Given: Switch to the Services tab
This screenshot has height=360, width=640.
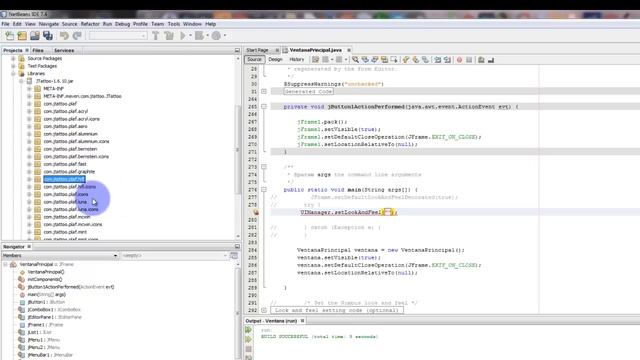Looking at the screenshot, I should pos(64,50).
